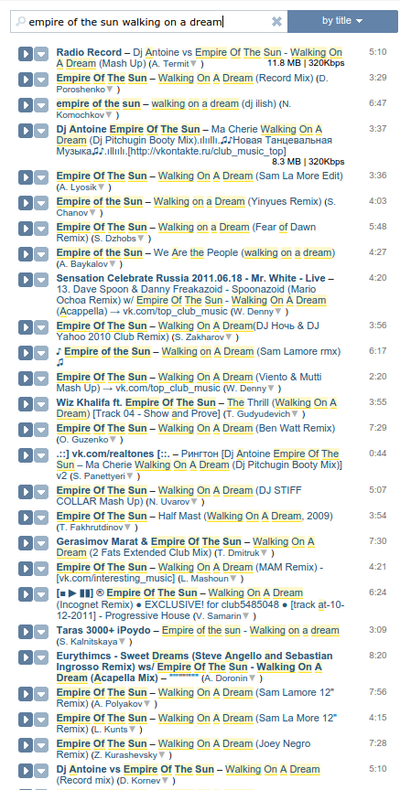
Task: Play the Yinyues Remix track
Action: [x=25, y=203]
